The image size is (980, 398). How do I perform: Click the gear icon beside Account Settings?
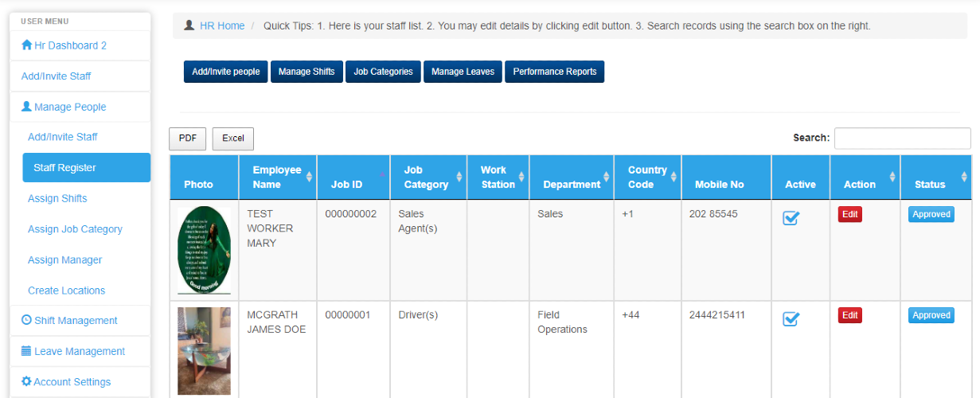(x=26, y=382)
